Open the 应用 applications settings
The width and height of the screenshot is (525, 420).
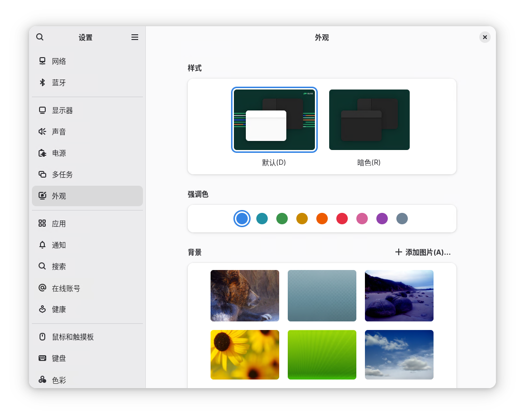[59, 223]
